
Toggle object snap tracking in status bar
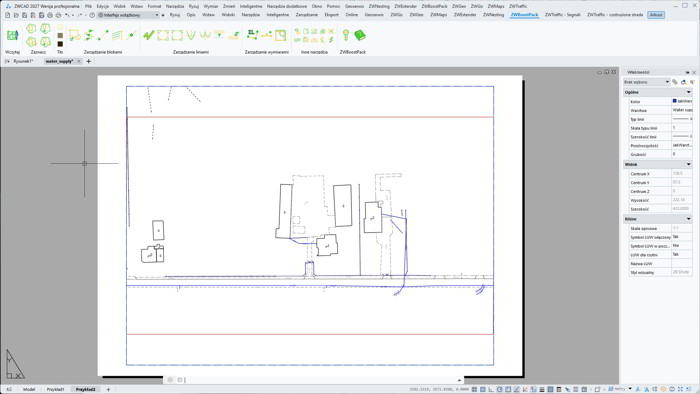[517, 390]
